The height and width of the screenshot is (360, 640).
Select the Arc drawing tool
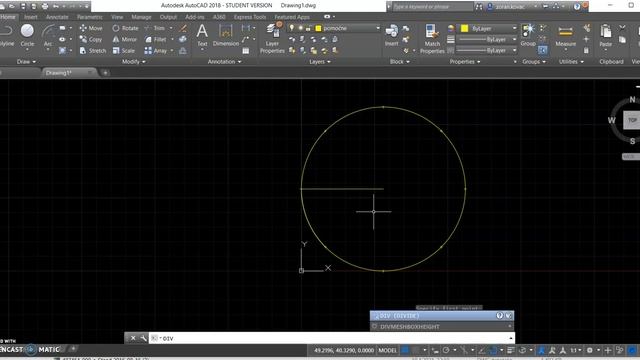coord(49,35)
